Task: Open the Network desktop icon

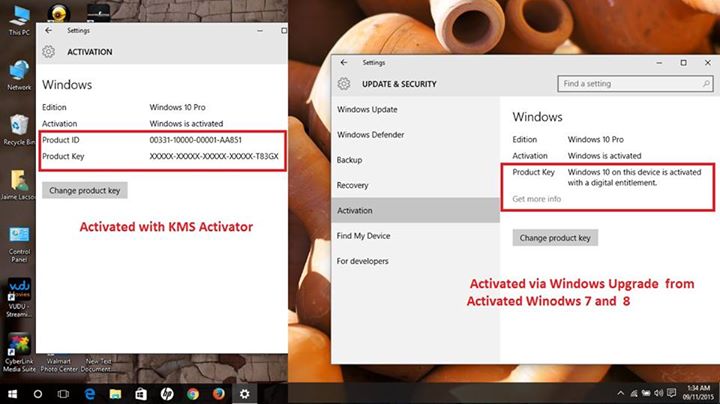Action: pos(19,75)
